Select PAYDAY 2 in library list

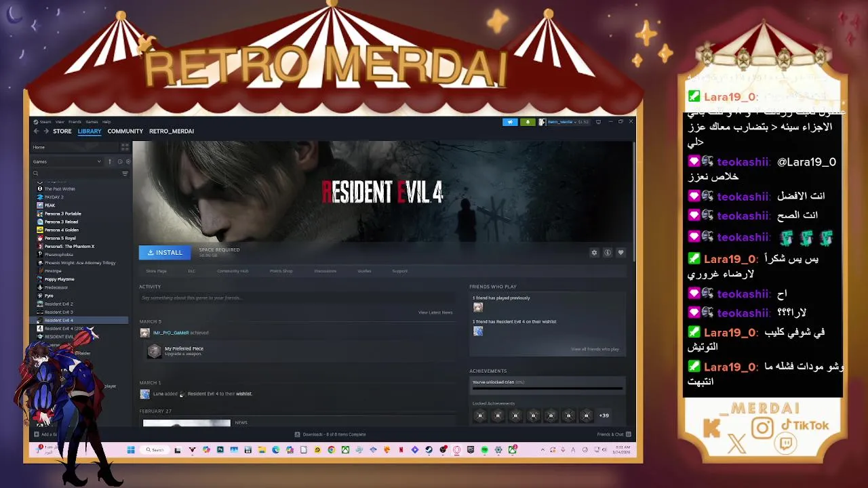click(54, 197)
